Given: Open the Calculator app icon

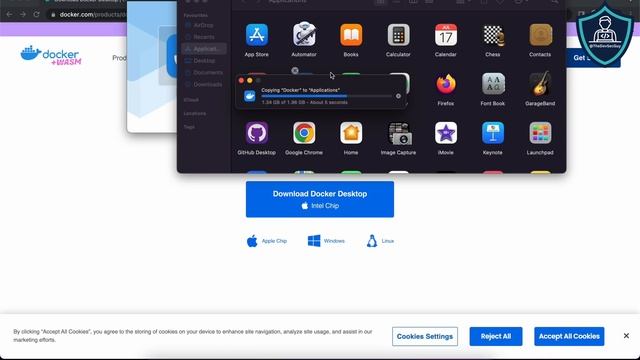Looking at the screenshot, I should click(x=398, y=35).
